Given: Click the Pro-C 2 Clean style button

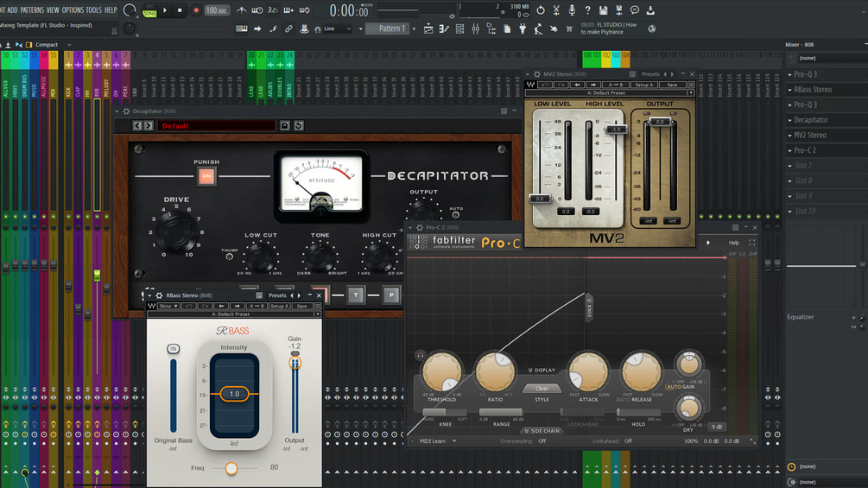Looking at the screenshot, I should coord(542,388).
